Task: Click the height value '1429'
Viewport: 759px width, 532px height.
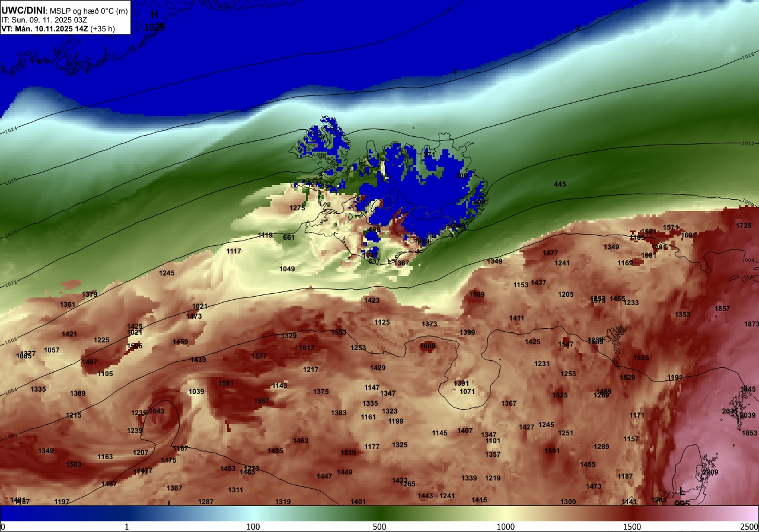Action: pos(378,368)
